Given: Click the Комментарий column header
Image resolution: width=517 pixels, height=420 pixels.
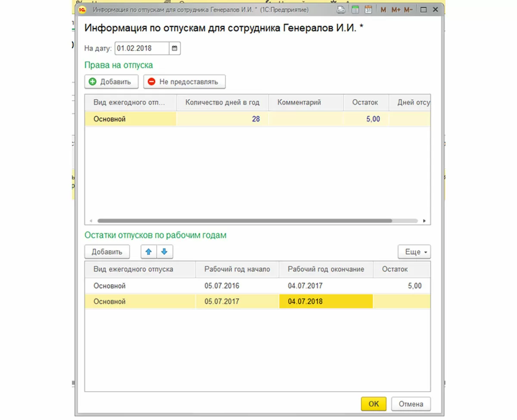Looking at the screenshot, I should (x=306, y=102).
